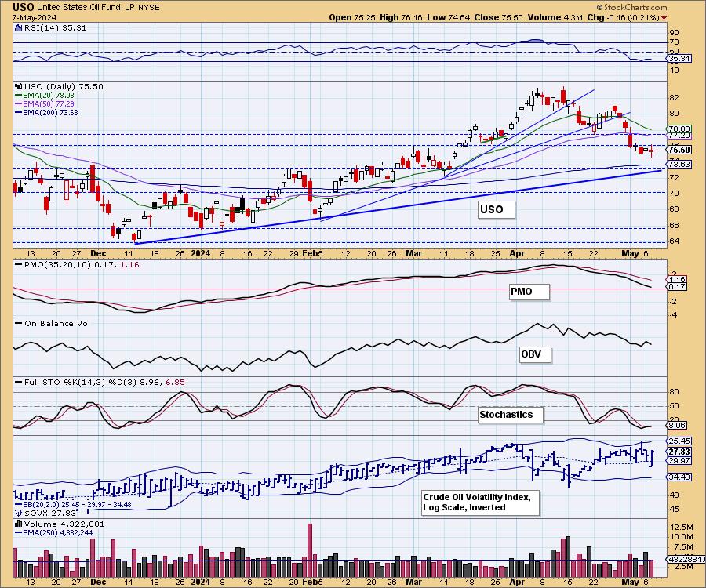Click the 73.63 price tag on right axis
Image resolution: width=706 pixels, height=588 pixels.
pyautogui.click(x=679, y=164)
